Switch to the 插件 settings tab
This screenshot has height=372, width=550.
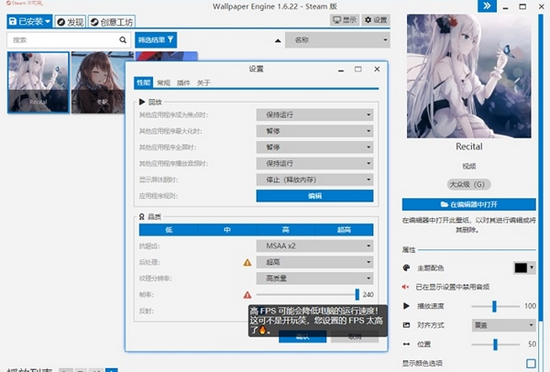[183, 83]
